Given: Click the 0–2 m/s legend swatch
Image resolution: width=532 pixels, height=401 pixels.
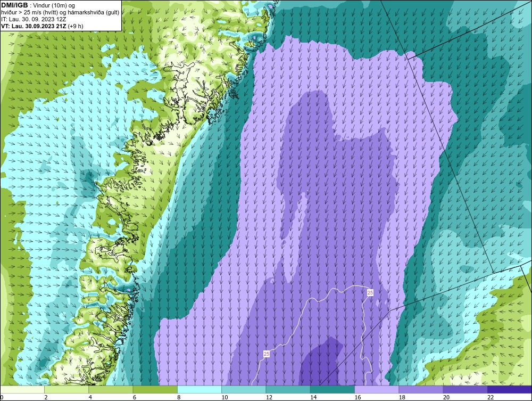Looking at the screenshot, I should pos(22,389).
